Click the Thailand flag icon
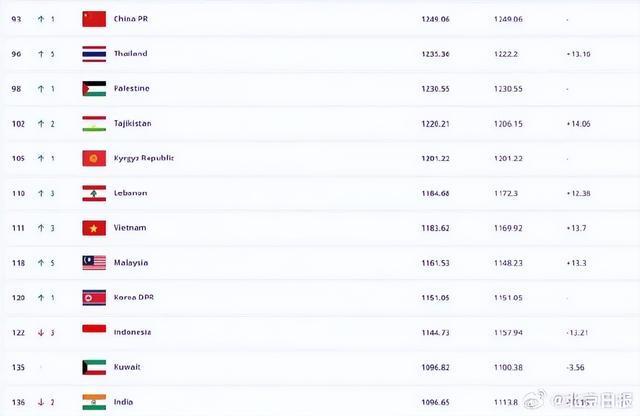 (94, 53)
